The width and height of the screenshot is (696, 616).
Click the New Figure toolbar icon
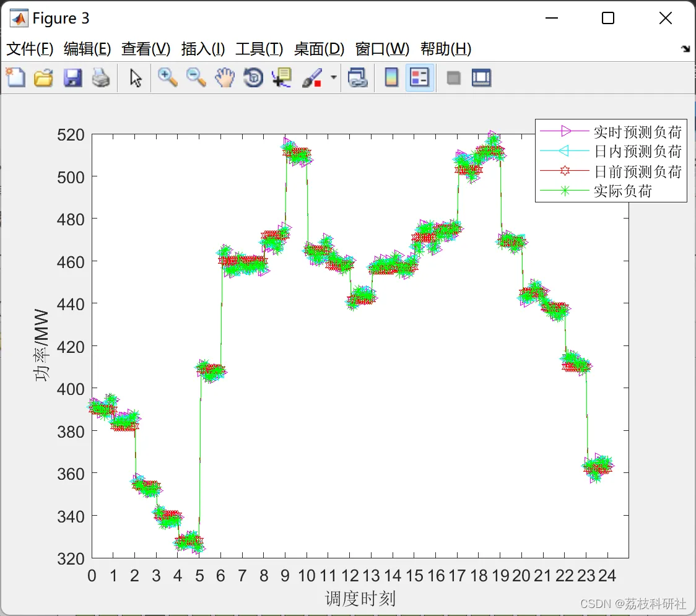click(15, 77)
